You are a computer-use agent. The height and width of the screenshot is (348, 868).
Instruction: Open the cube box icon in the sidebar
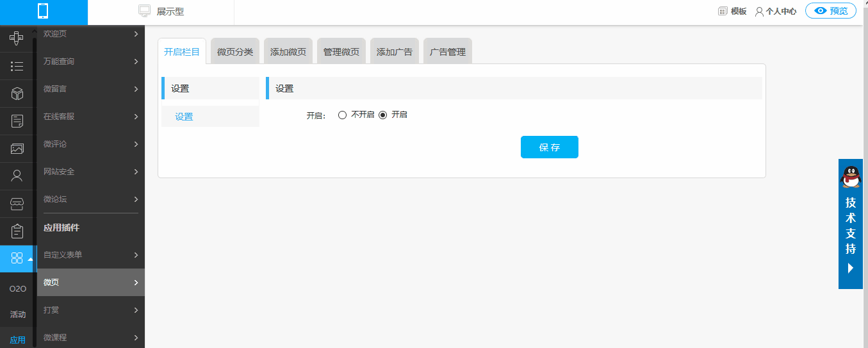pyautogui.click(x=17, y=94)
